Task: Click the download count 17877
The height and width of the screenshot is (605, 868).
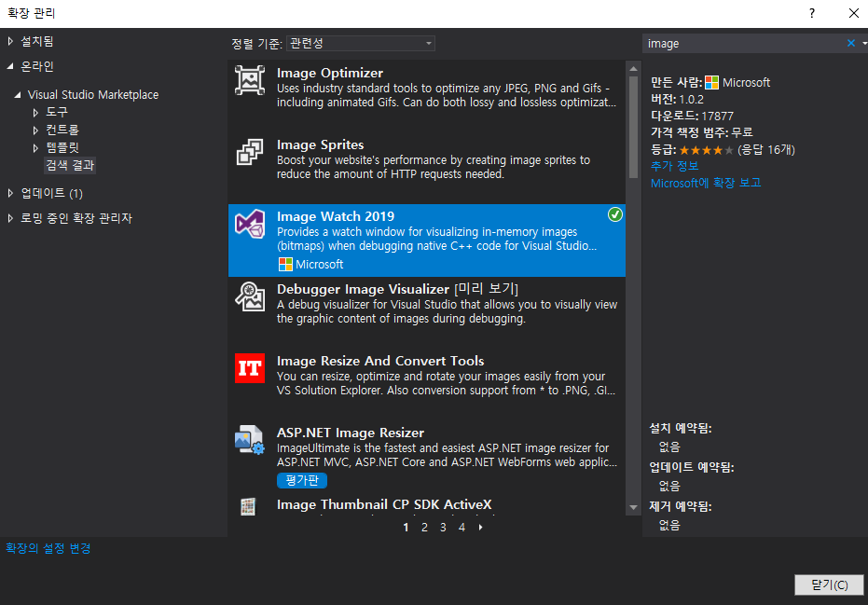Action: coord(718,117)
